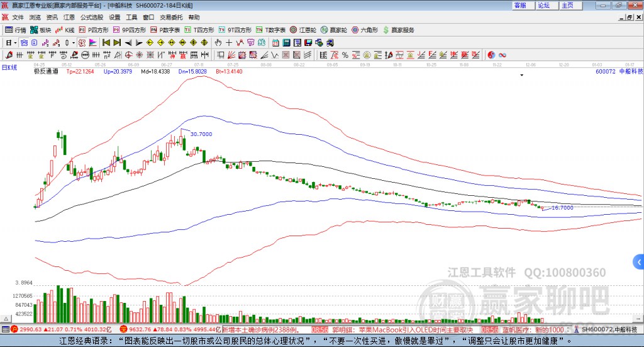644x347 pixels.
Task: Click the 沪 Shanghai index status entry
Action: 61,330
